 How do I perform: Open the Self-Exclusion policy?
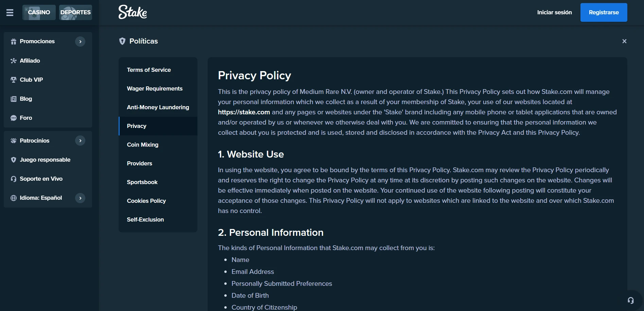(x=158, y=219)
